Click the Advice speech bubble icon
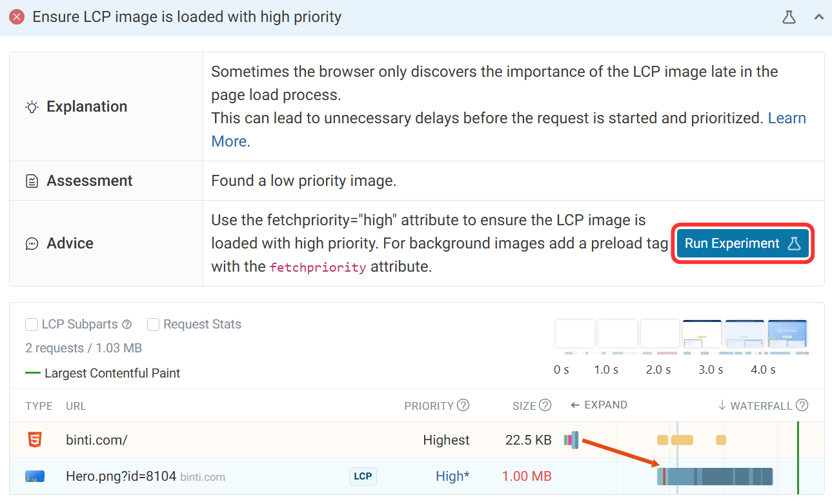This screenshot has height=504, width=832. click(x=32, y=243)
